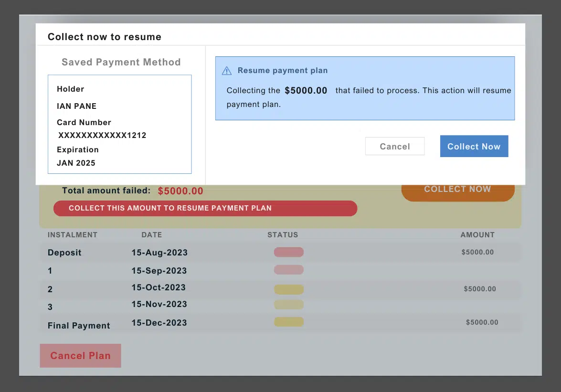
Task: Cancel the resume payment dialog
Action: [395, 146]
